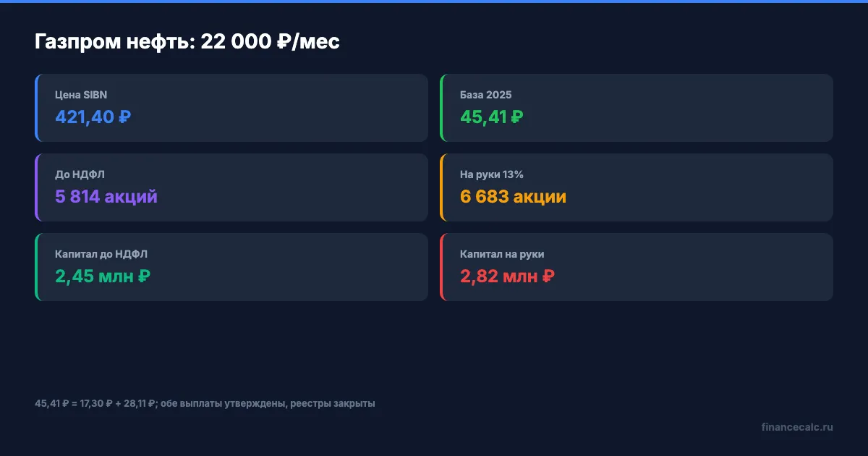The width and height of the screenshot is (868, 456).
Task: Click the value "2,45 млн ₽"
Action: point(103,276)
